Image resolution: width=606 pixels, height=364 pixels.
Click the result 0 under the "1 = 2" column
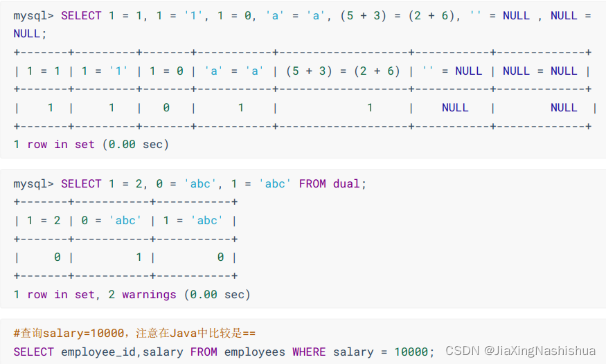coord(57,257)
